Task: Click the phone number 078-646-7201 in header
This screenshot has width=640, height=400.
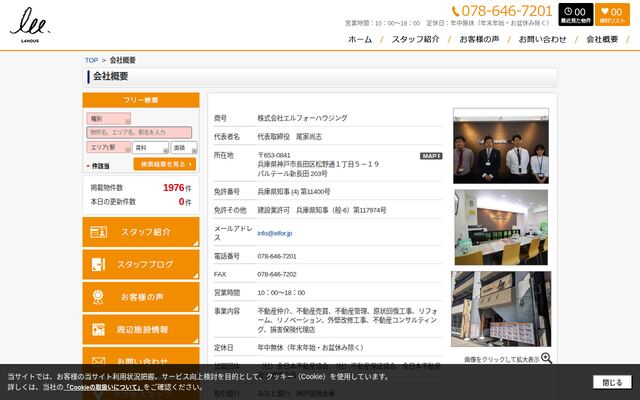Action: click(507, 11)
